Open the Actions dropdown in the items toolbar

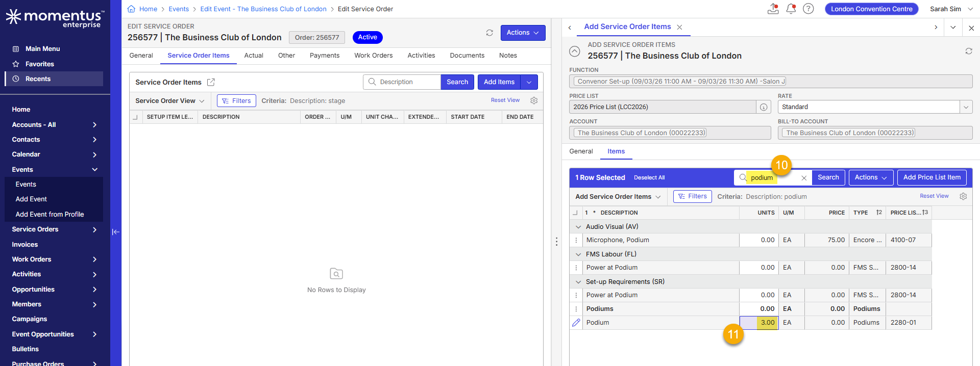pos(871,177)
